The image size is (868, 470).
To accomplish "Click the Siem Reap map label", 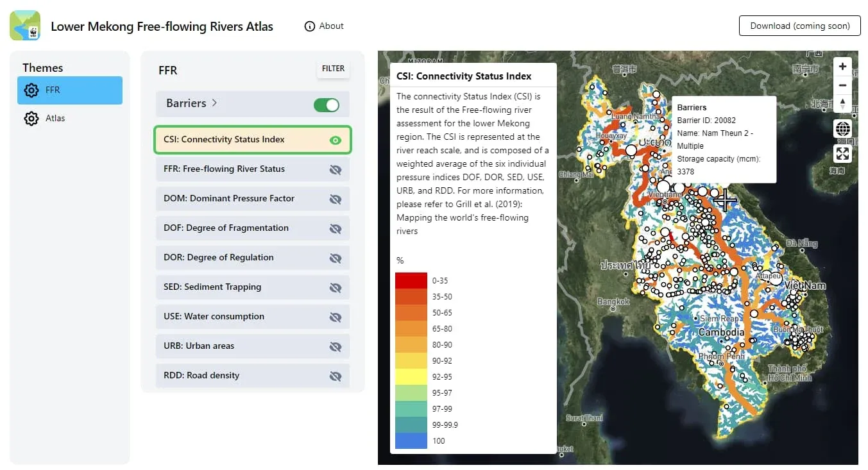I will 719,319.
